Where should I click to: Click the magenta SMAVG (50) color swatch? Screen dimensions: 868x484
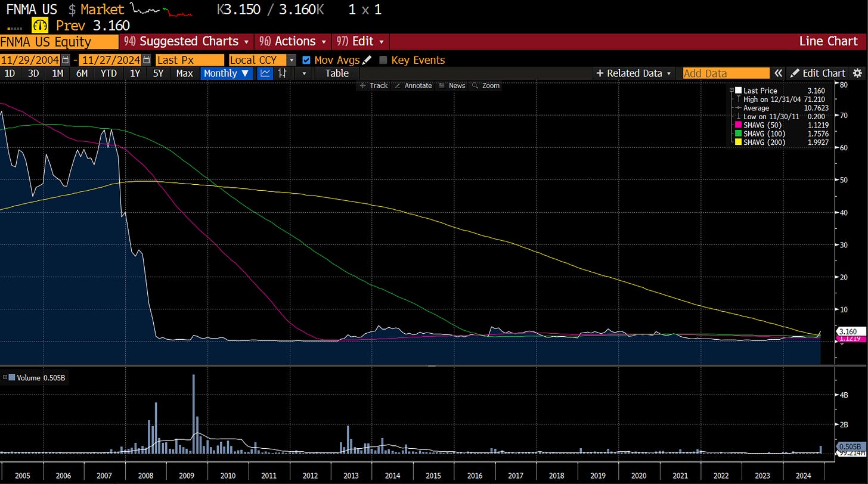738,125
